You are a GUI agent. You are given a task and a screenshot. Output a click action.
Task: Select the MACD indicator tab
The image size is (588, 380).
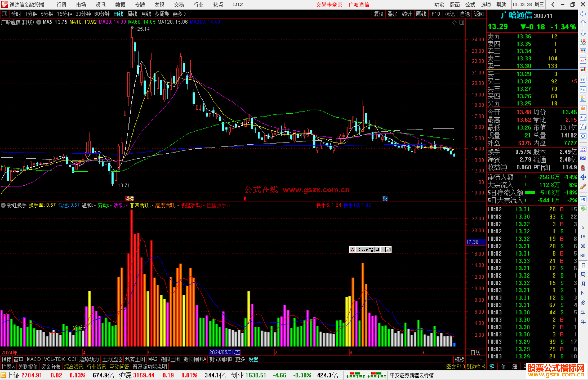click(33, 359)
